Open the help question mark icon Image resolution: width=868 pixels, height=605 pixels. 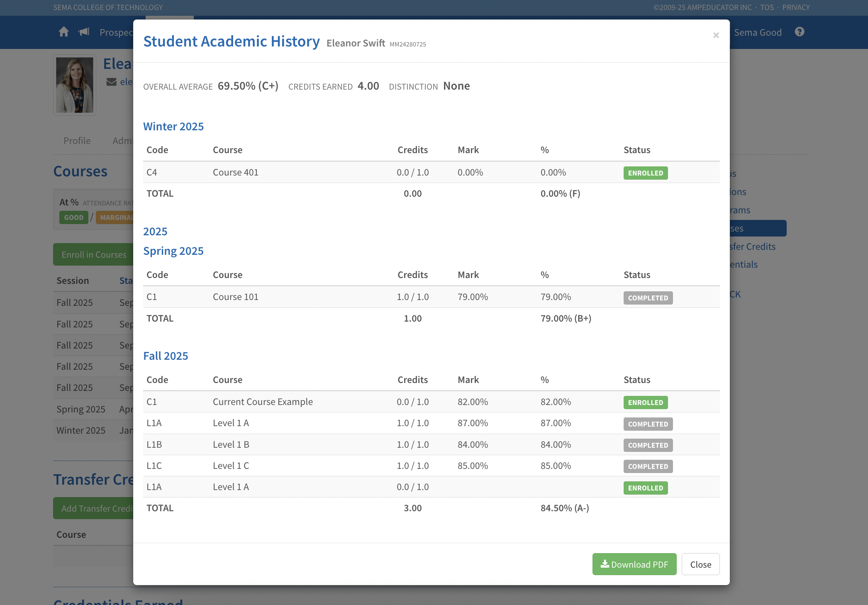(800, 32)
